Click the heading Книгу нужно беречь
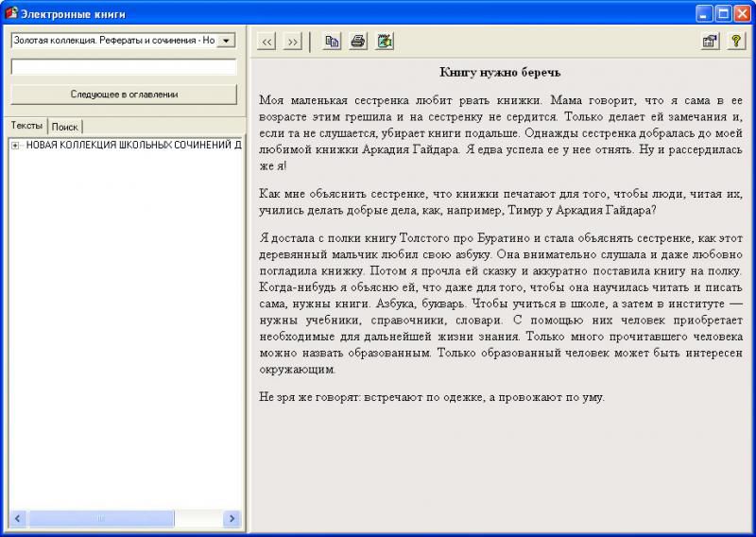Viewport: 756px width, 537px height. point(501,72)
